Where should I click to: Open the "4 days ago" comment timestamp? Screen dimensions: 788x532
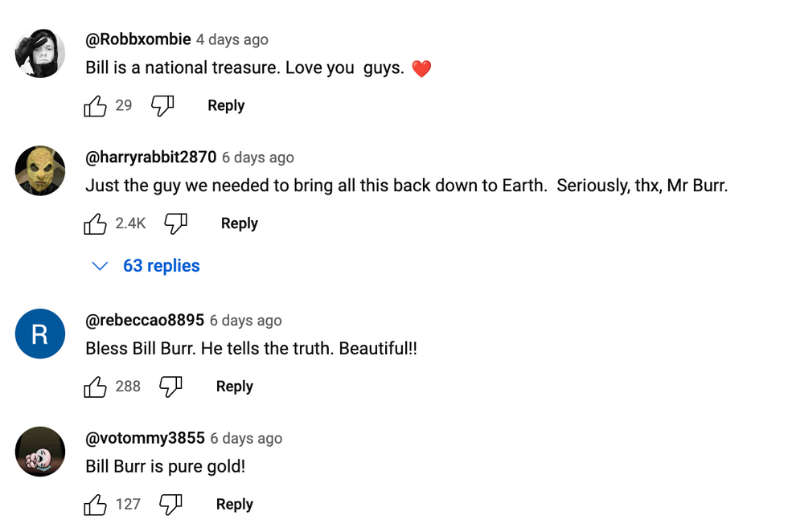click(x=232, y=40)
